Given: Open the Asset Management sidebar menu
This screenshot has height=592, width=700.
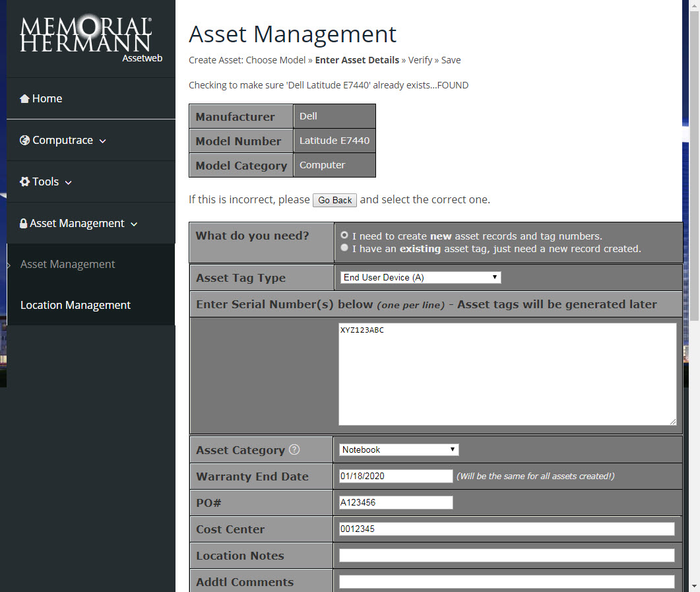Looking at the screenshot, I should 90,223.
